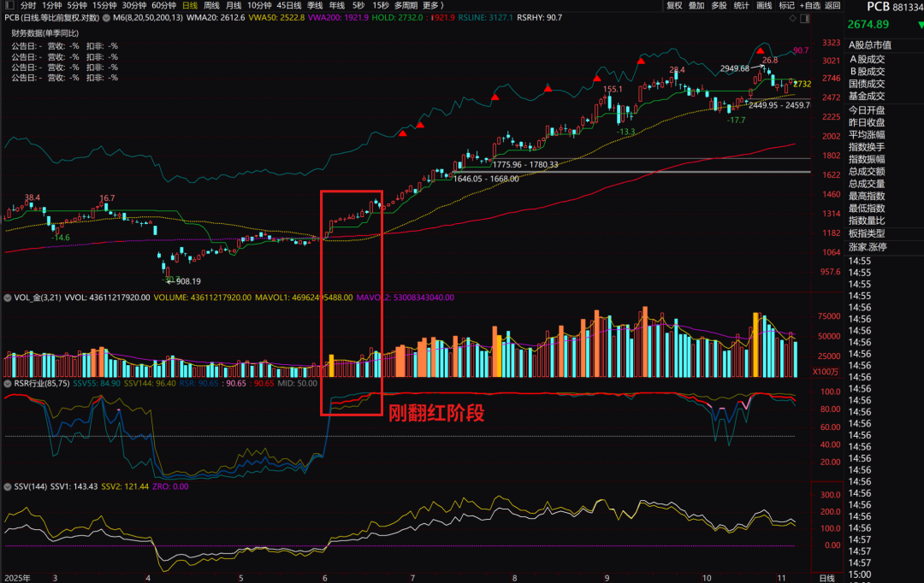
Task: Switch to the 60分钟 period
Action: [163, 5]
